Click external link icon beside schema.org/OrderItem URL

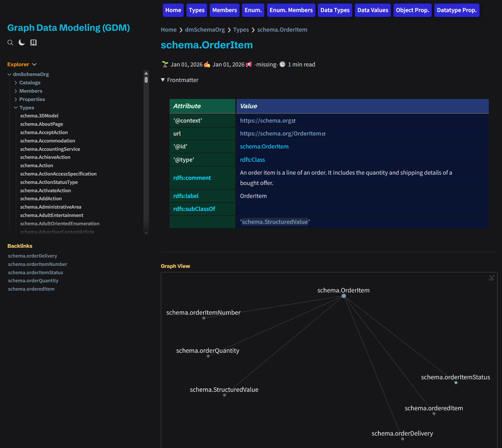click(324, 134)
